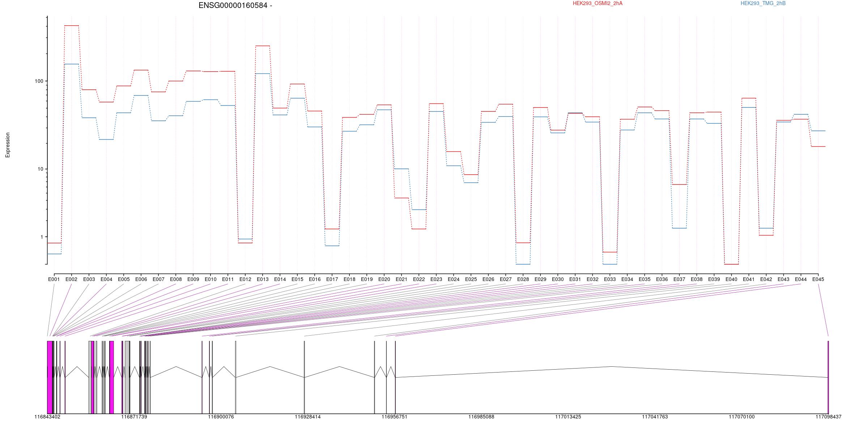Click the ENSG00000160584 gene title

coord(235,5)
